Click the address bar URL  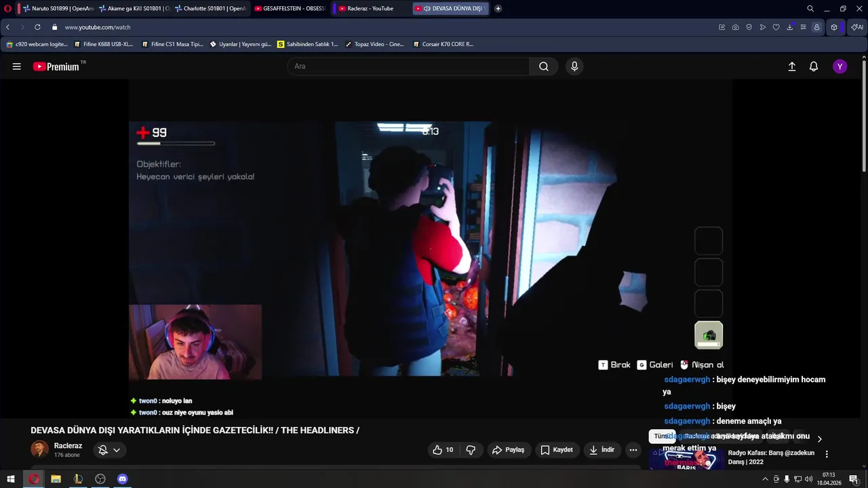(x=98, y=27)
